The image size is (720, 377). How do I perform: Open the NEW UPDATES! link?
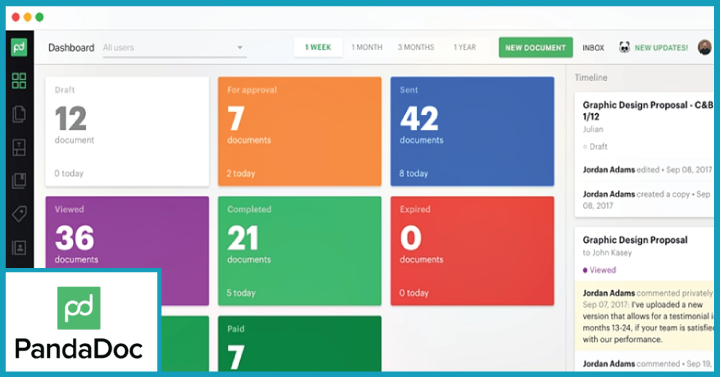pyautogui.click(x=661, y=48)
